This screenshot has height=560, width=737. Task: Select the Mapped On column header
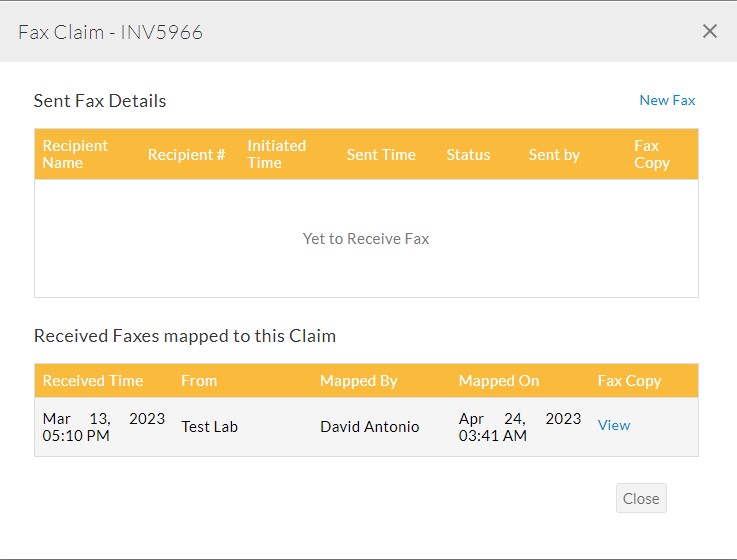coord(499,381)
